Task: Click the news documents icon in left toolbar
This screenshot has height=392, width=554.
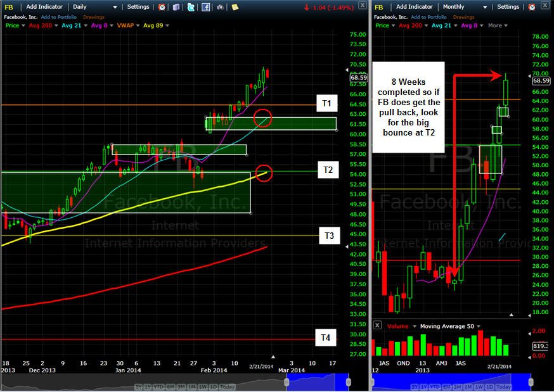Action: tap(176, 7)
